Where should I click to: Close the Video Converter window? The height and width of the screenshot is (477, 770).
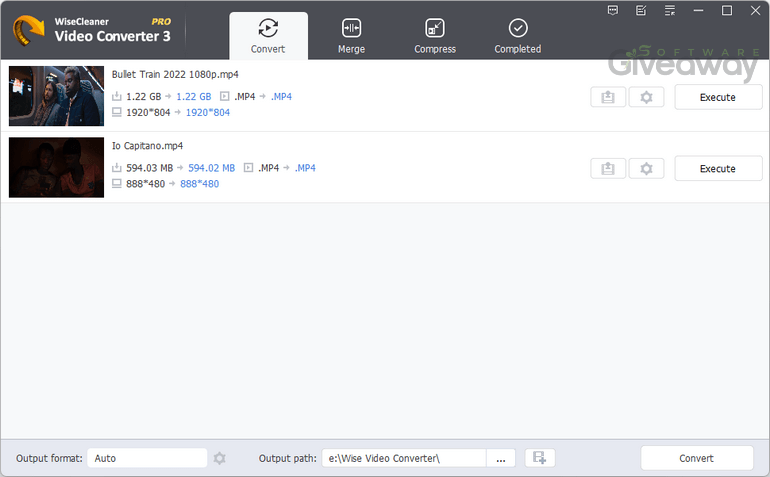[755, 10]
